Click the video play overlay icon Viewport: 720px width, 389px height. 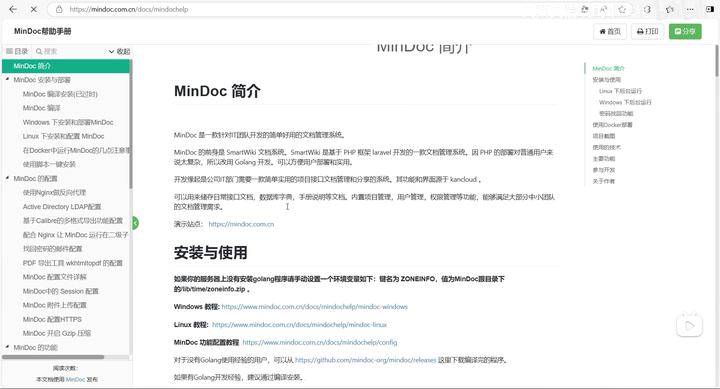(689, 326)
